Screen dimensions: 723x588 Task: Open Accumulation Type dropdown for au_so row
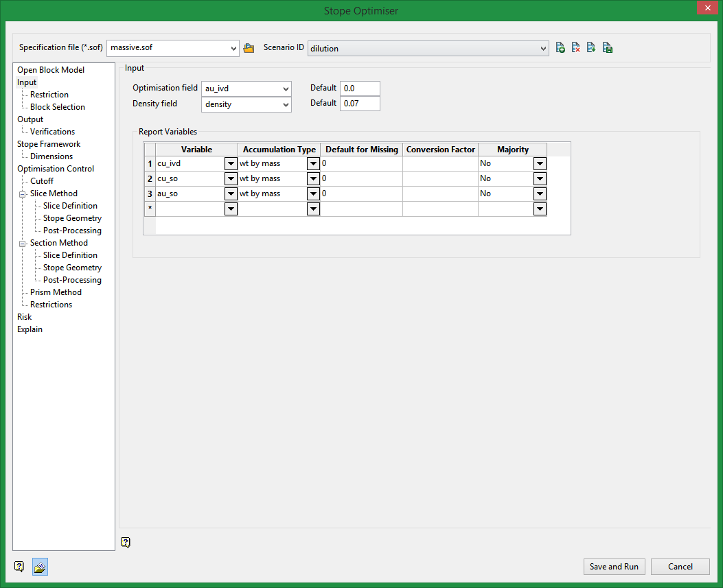313,193
